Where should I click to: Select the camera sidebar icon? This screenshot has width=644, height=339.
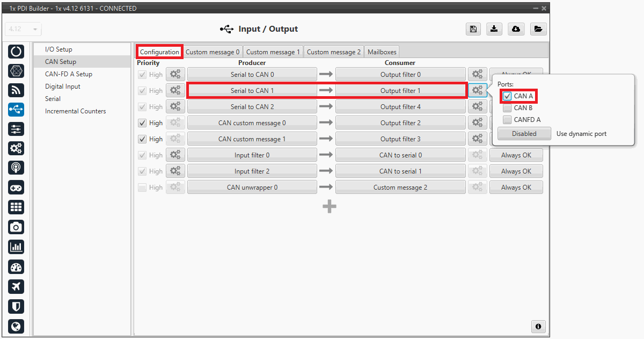[16, 227]
